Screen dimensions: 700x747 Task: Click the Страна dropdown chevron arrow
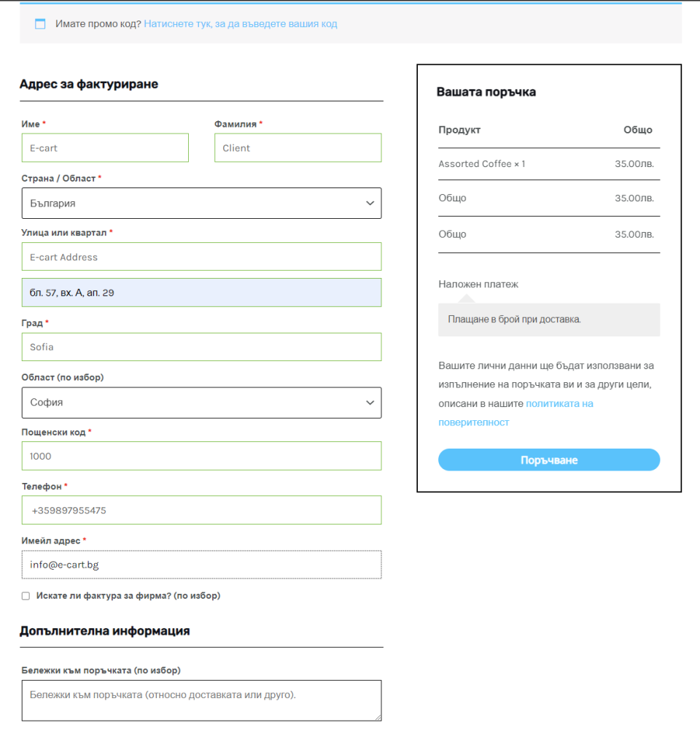coord(370,204)
